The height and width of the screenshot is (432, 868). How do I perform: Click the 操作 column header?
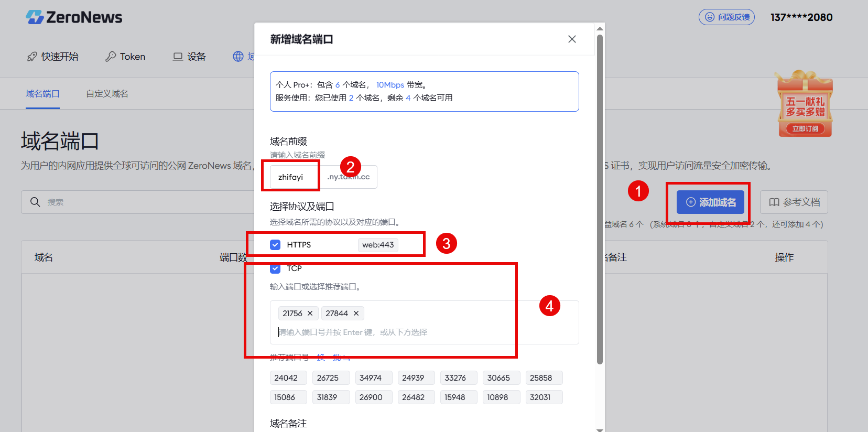coord(784,257)
